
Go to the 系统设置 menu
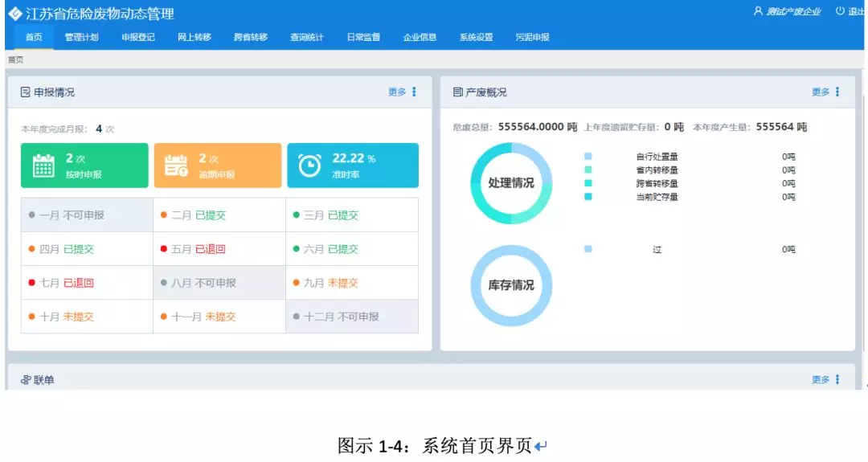click(476, 37)
